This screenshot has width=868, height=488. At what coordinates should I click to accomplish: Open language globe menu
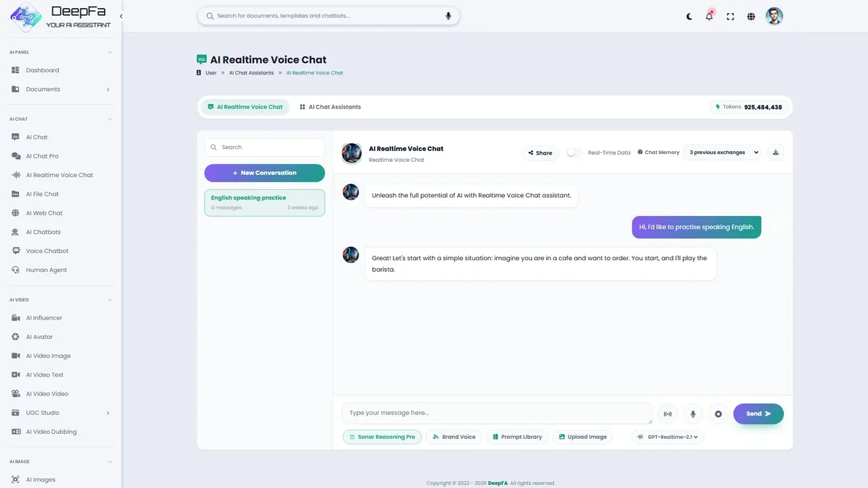pyautogui.click(x=752, y=16)
